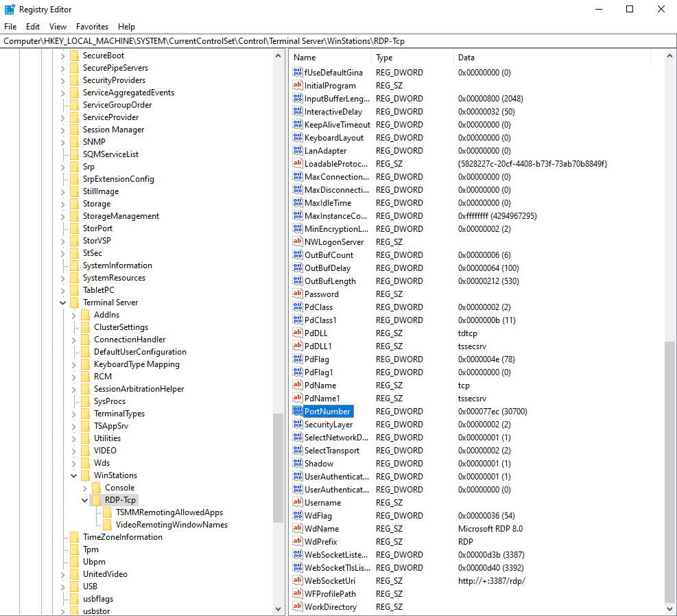677x616 pixels.
Task: Open the Edit menu
Action: 33,27
